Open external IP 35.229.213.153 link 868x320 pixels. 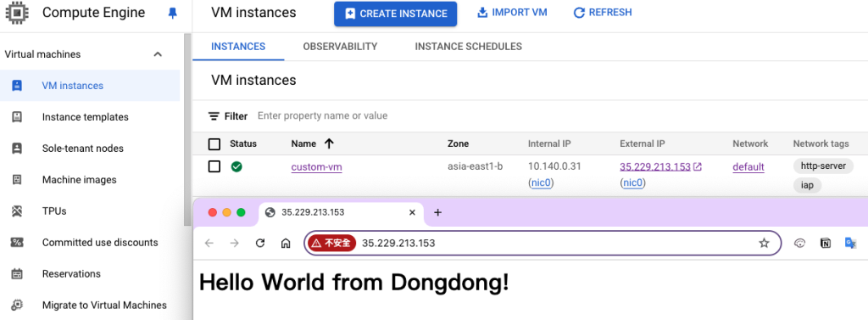[x=655, y=166]
